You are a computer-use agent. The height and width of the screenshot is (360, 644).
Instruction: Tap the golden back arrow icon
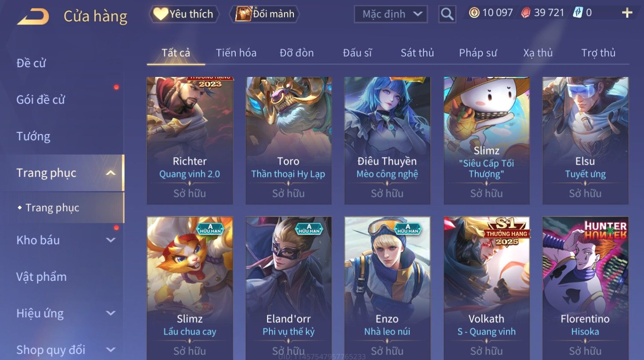pos(33,16)
